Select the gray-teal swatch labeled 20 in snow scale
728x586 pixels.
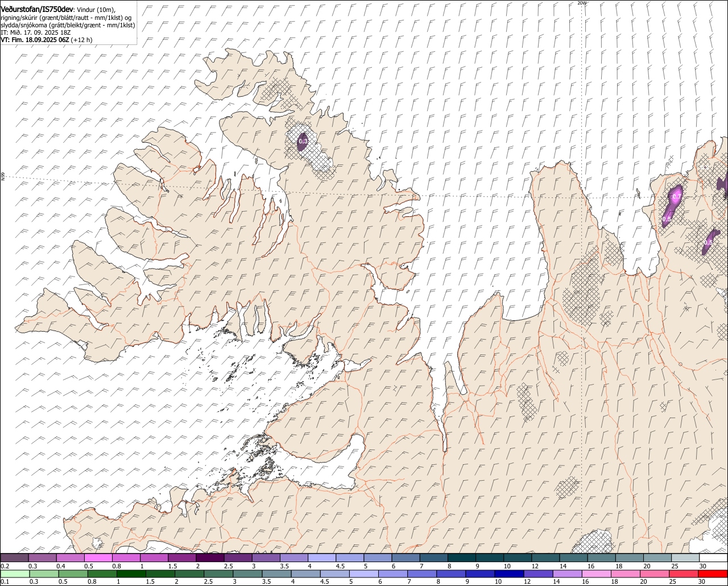point(657,558)
